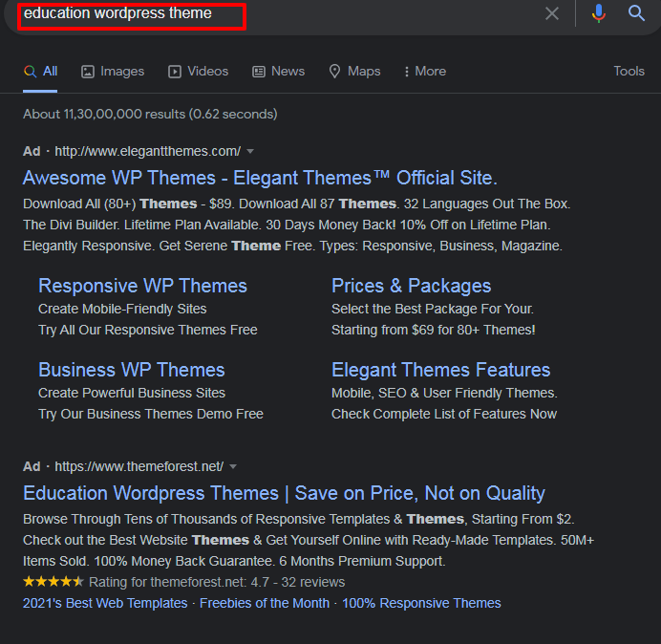This screenshot has width=661, height=644.
Task: Open search Tools
Action: (629, 72)
